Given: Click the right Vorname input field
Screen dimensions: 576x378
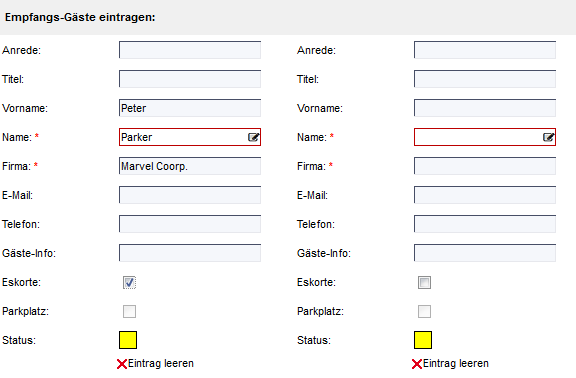Looking at the screenshot, I should pyautogui.click(x=485, y=108).
